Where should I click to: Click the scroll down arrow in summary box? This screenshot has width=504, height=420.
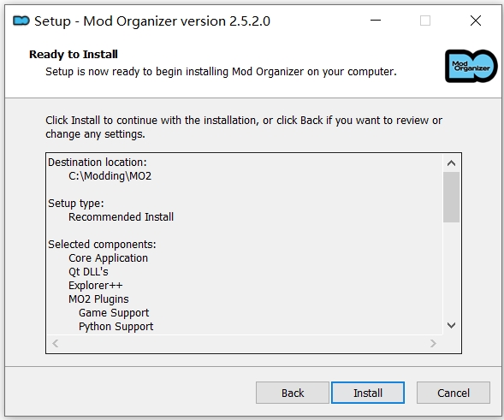(x=451, y=326)
